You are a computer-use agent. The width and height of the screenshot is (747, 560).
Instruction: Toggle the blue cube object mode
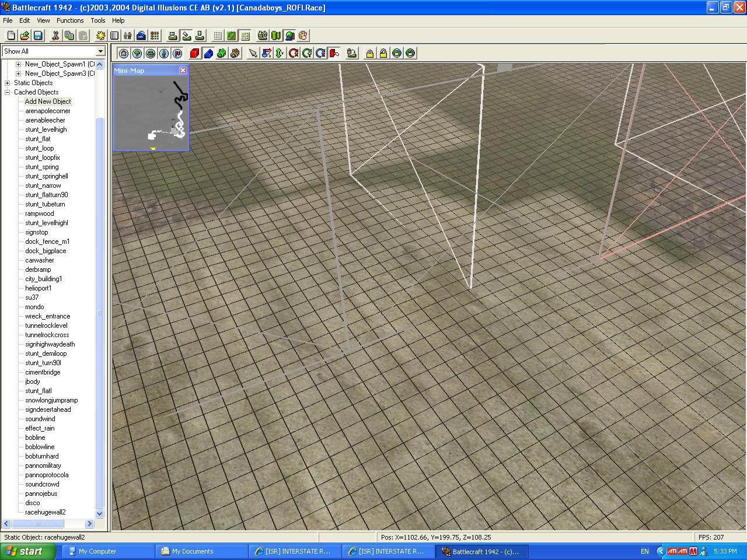click(208, 53)
